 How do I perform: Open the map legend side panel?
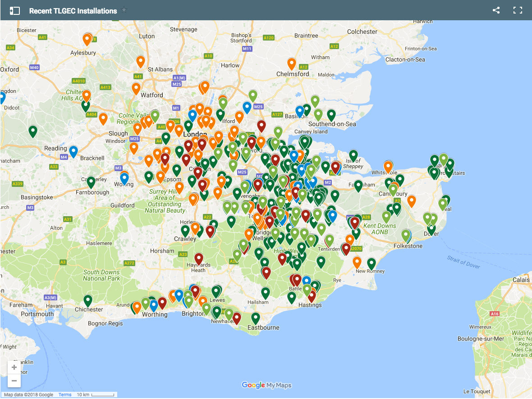click(x=15, y=10)
